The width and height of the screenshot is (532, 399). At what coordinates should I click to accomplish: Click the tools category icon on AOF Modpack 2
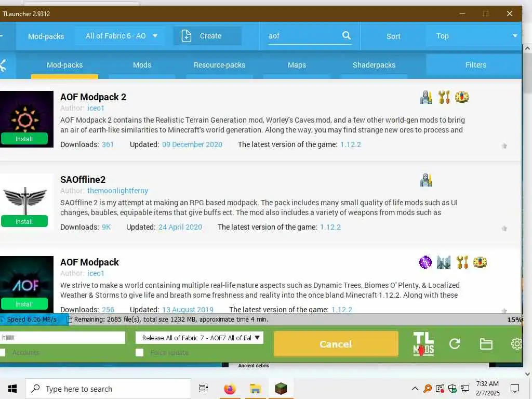[x=444, y=97]
